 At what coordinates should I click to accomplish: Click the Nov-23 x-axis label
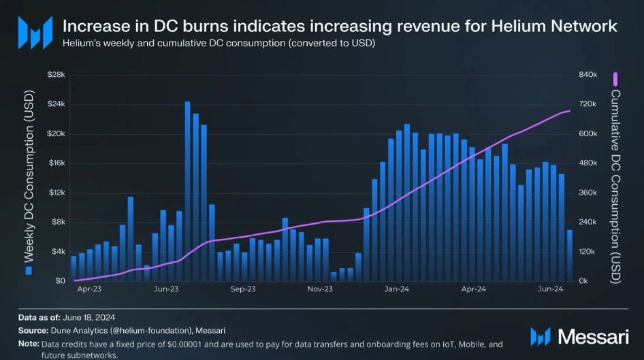pos(320,289)
